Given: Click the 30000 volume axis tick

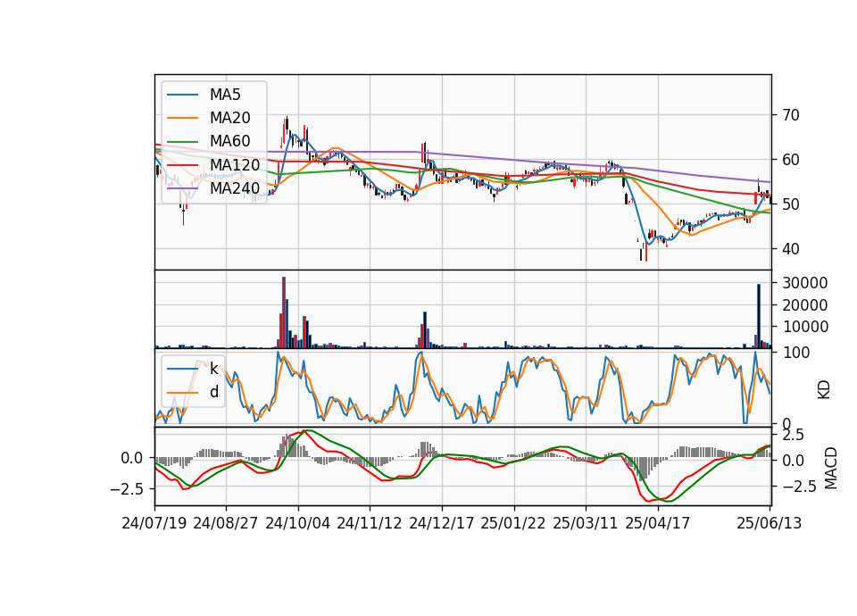Looking at the screenshot, I should point(805,283).
